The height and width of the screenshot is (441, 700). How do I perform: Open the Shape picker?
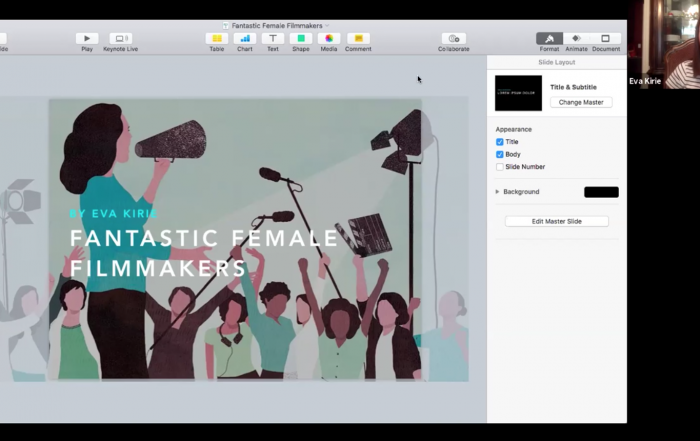301,38
